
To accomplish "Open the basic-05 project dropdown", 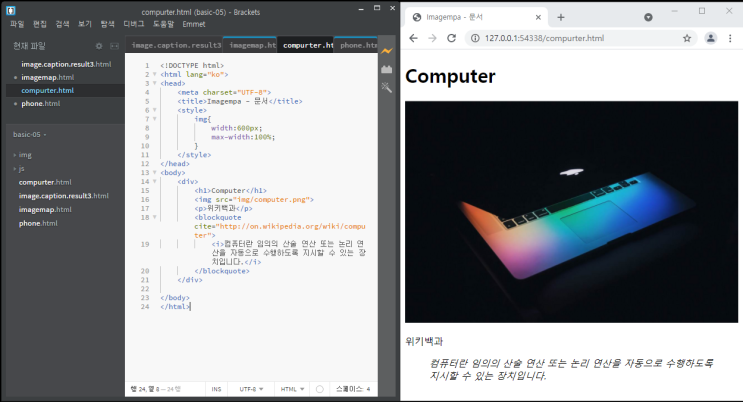I will pyautogui.click(x=30, y=135).
